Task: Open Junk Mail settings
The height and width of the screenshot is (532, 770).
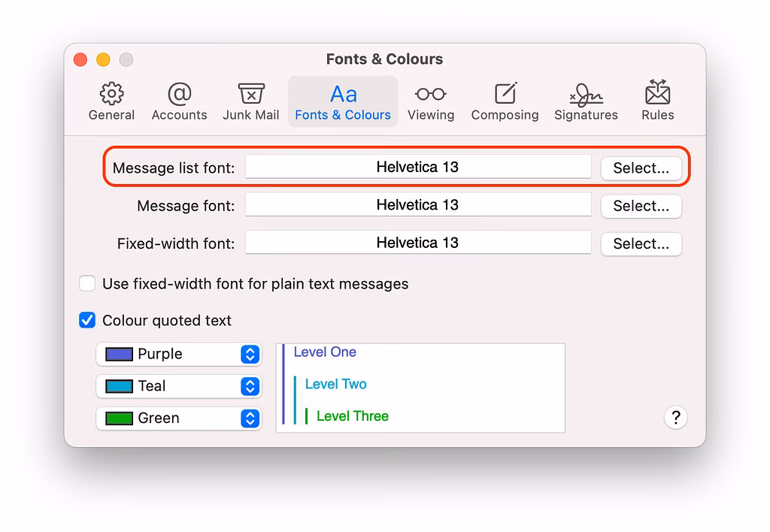Action: pyautogui.click(x=250, y=100)
